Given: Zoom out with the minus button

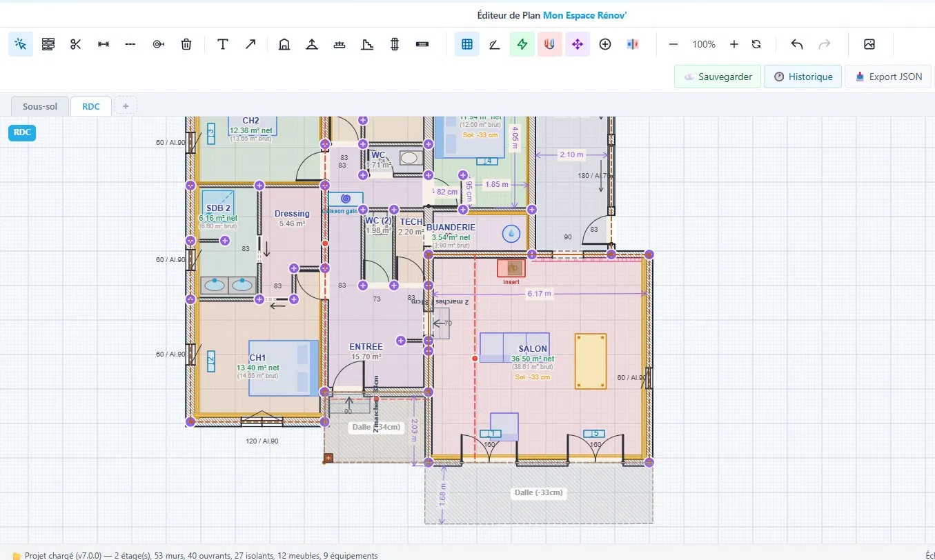Looking at the screenshot, I should [x=673, y=44].
